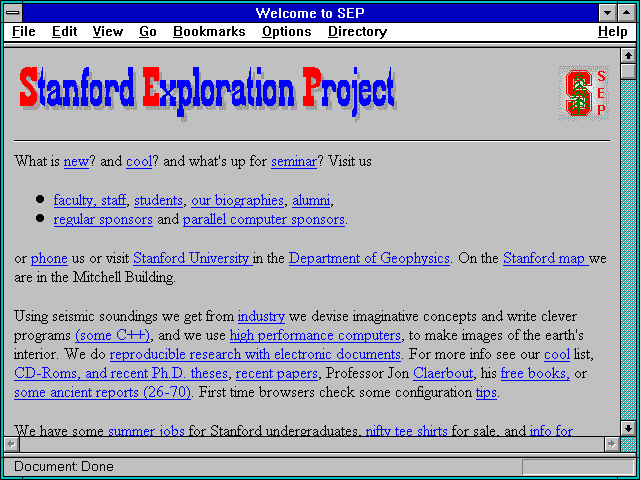Open 'some ancient reports (26-70)' link

click(x=102, y=393)
